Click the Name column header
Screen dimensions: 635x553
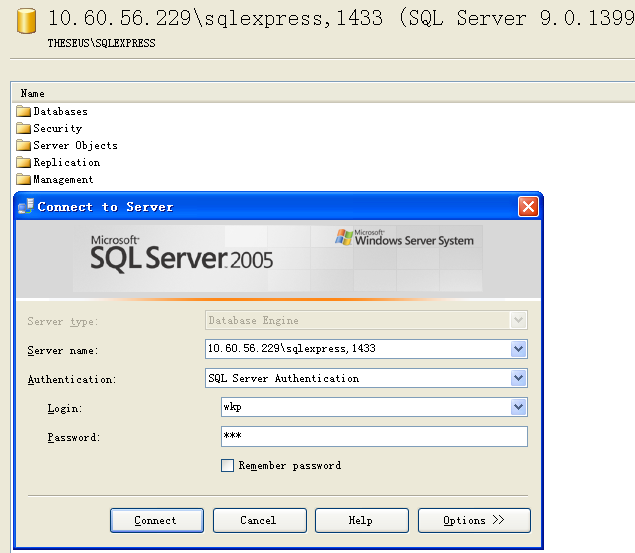pos(32,94)
